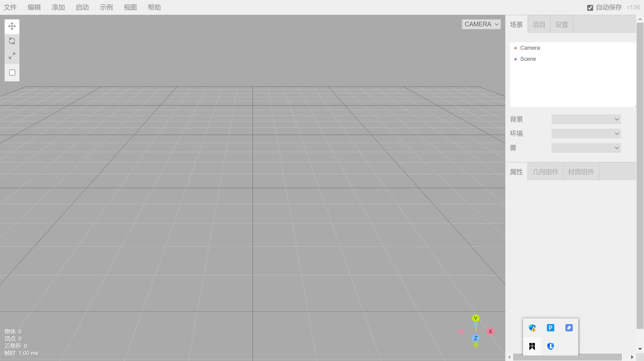This screenshot has width=644, height=361.
Task: Select the Camera item in outliner
Action: tap(530, 48)
